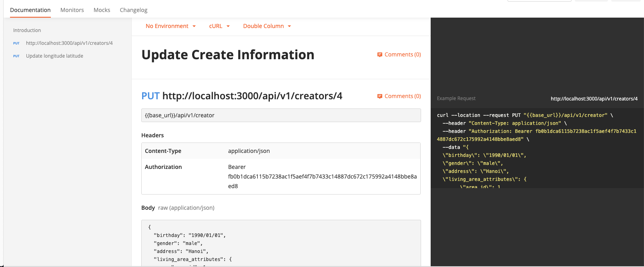Click the PUT badge beside Update longitude latitude
644x267 pixels.
click(16, 56)
